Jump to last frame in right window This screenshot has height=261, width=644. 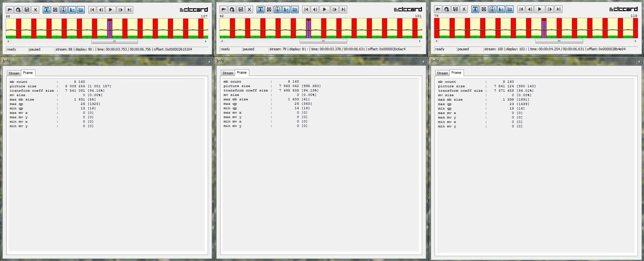tap(558, 9)
